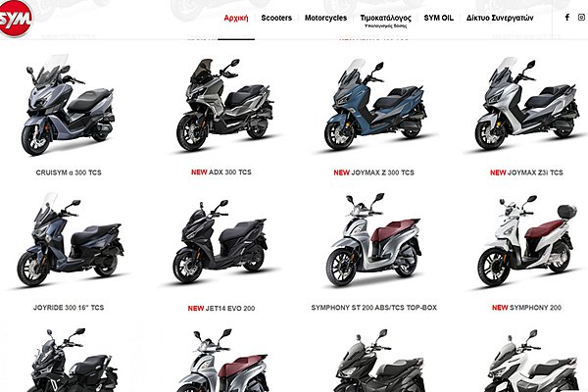Open the blue JOYMAX Z 300 TCS image
588x392 pixels.
click(x=375, y=105)
